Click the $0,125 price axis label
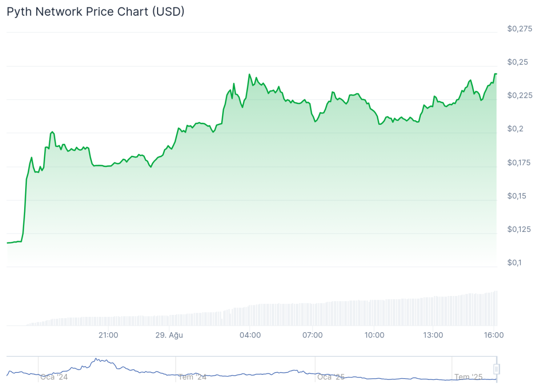Viewport: 538px width, 392px height. 519,229
